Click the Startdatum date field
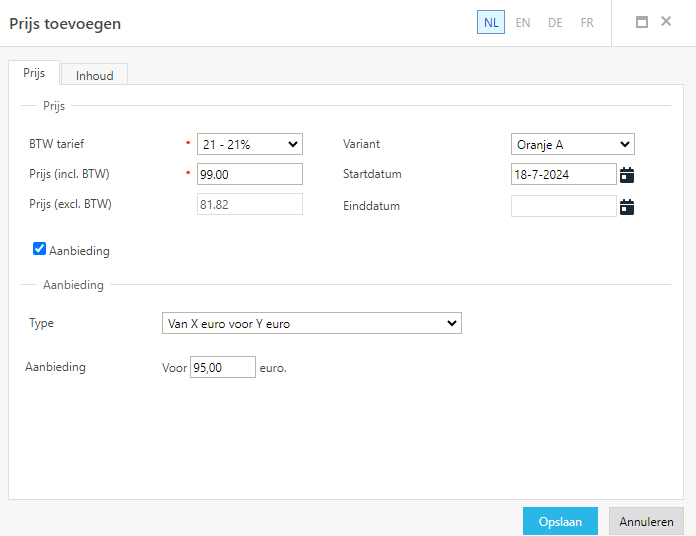This screenshot has width=696, height=536. point(564,174)
